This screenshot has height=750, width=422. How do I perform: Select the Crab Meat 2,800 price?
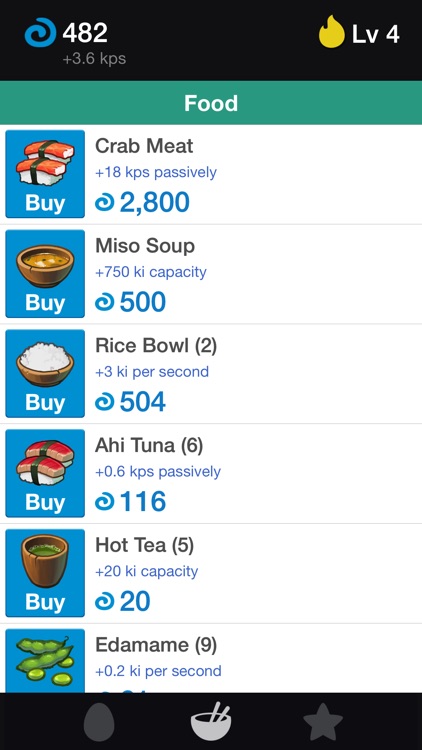142,202
